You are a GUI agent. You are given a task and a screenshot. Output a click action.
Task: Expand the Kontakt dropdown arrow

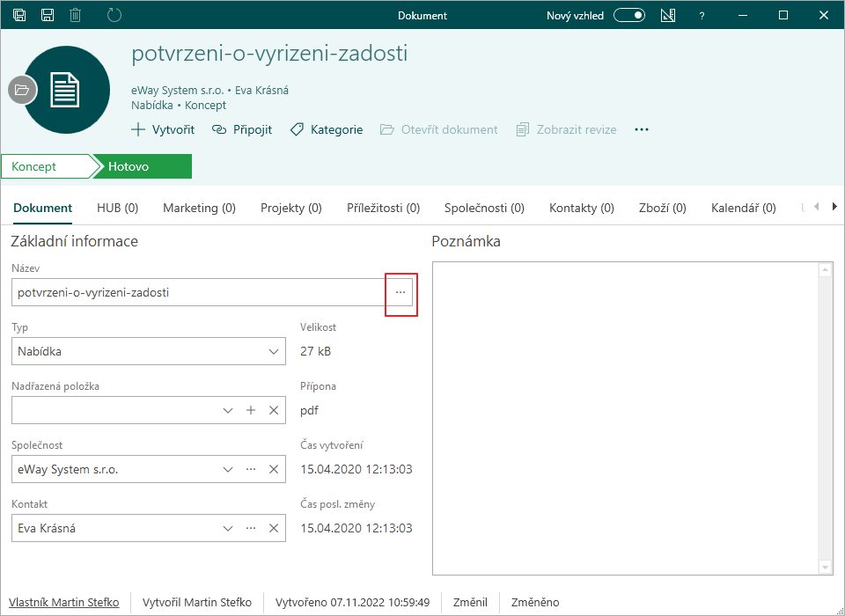(x=228, y=528)
